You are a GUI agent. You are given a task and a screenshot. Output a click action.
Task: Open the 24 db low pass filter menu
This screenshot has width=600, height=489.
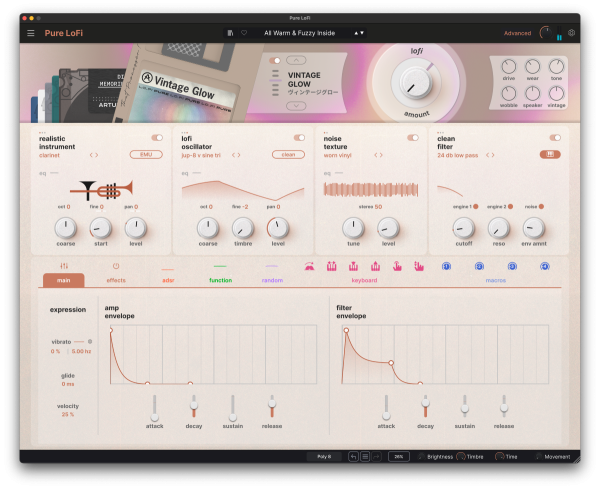(x=466, y=155)
